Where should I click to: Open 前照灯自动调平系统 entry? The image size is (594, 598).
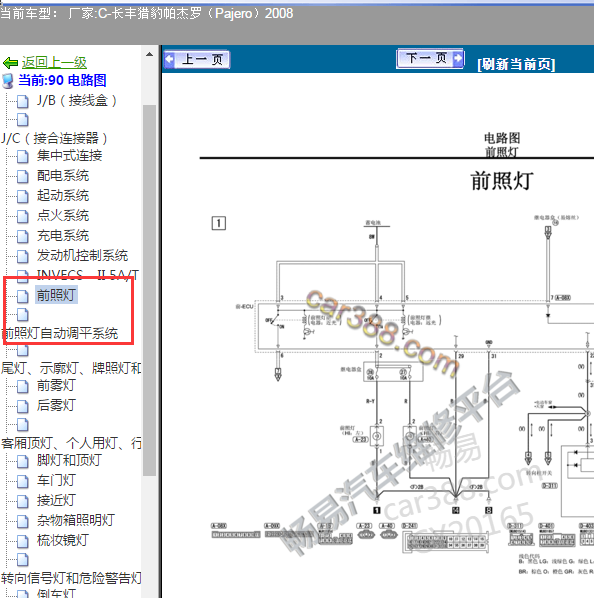pos(60,333)
